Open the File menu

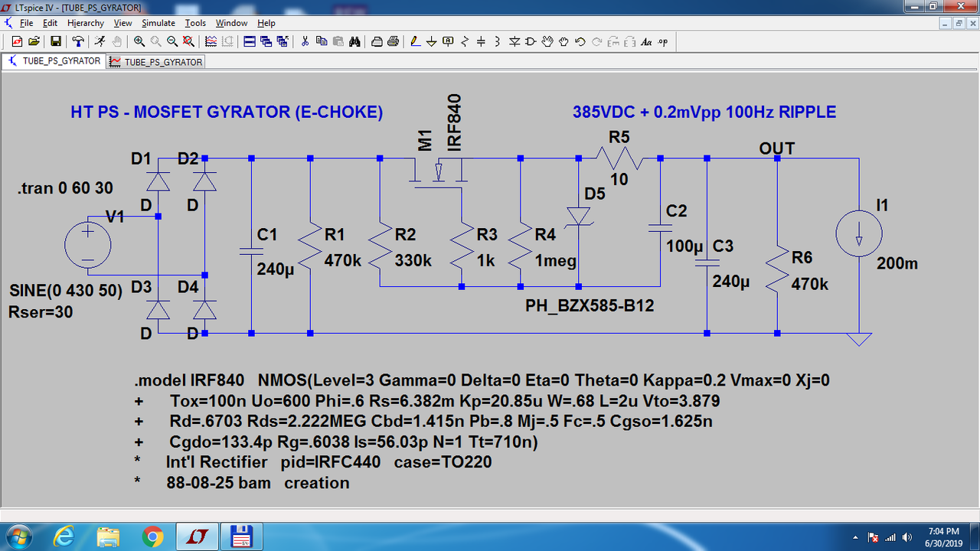tap(26, 23)
